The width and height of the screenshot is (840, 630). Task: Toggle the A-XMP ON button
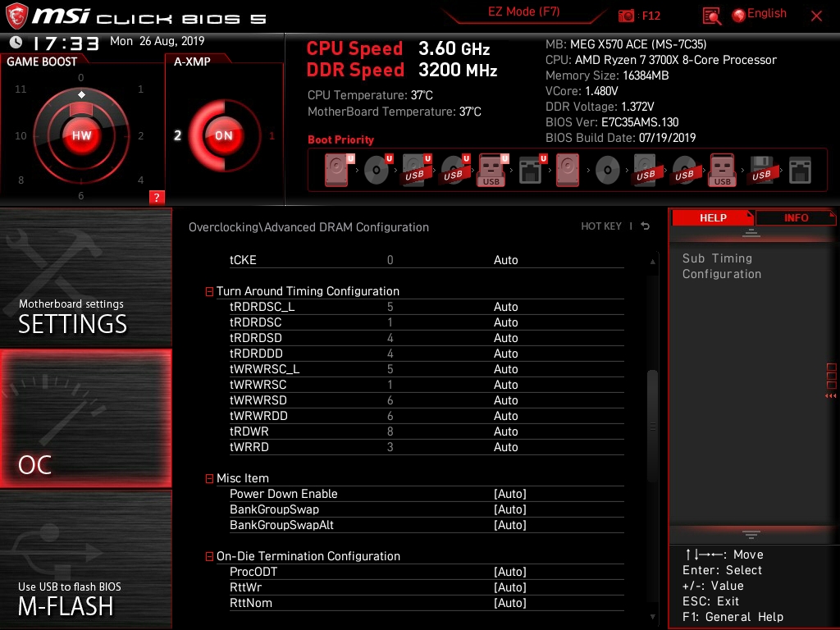224,135
